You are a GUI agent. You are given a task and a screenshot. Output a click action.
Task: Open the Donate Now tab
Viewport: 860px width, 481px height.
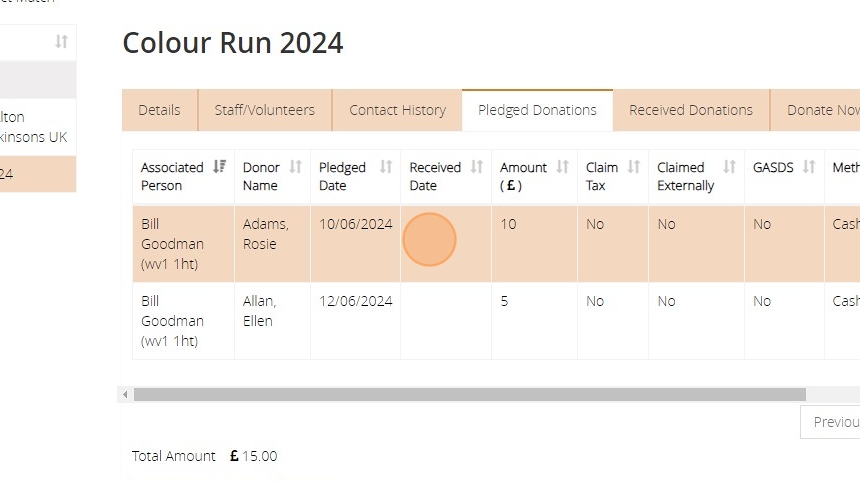(822, 110)
